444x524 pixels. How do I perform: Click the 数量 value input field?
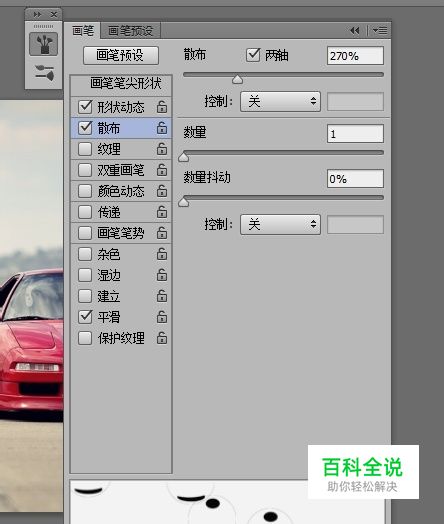coord(355,134)
